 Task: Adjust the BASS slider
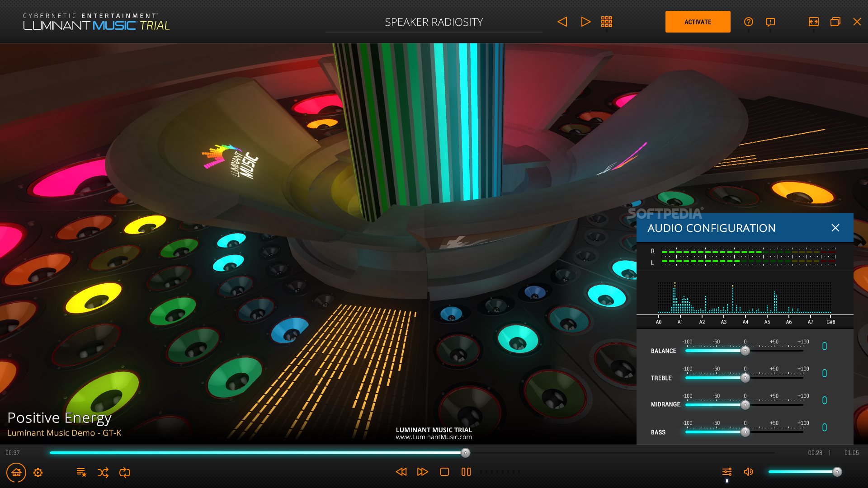[745, 432]
